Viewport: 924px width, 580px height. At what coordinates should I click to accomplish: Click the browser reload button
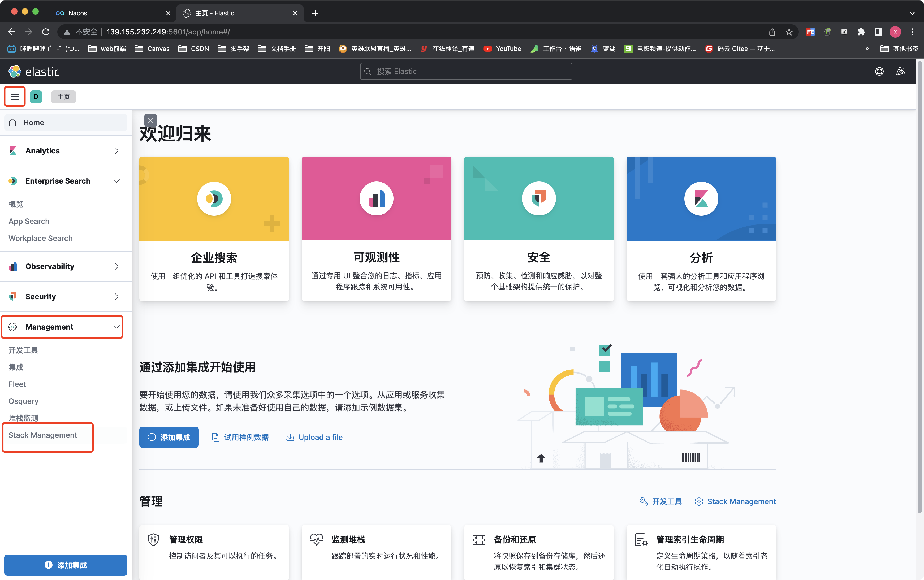pos(46,32)
